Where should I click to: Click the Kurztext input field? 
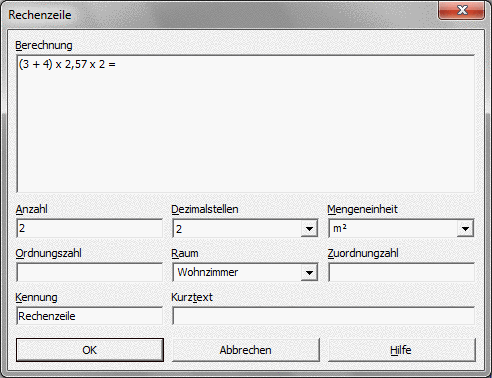324,316
